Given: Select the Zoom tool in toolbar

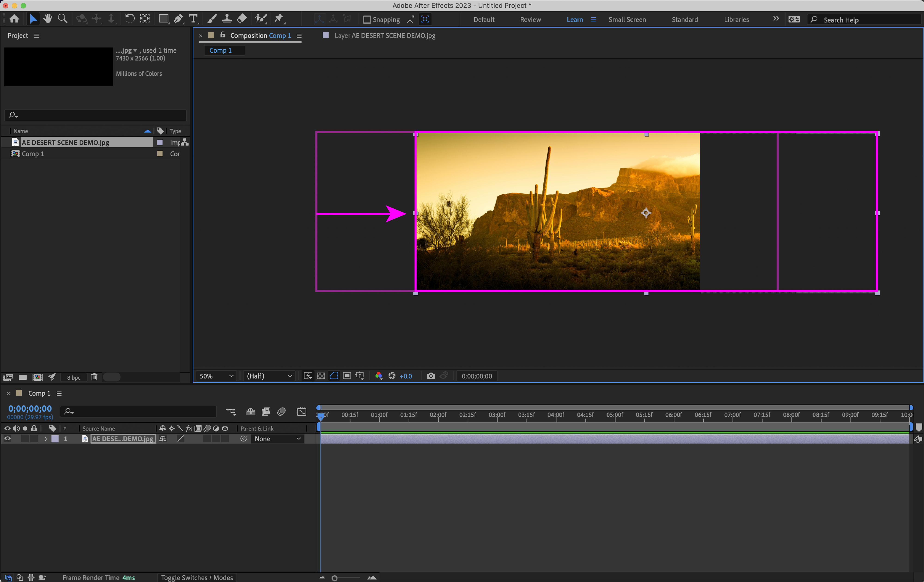Looking at the screenshot, I should 62,19.
